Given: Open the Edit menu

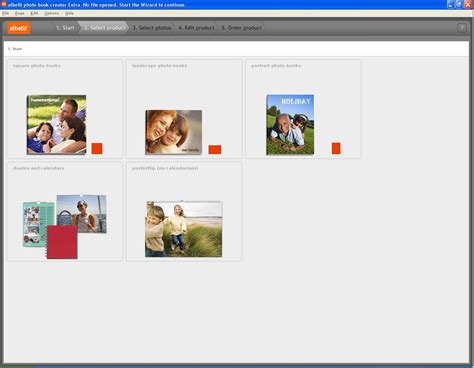Looking at the screenshot, I should coord(34,13).
